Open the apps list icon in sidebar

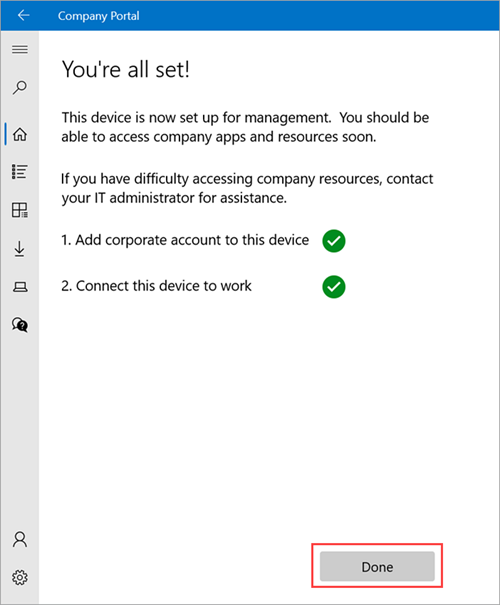pyautogui.click(x=20, y=172)
